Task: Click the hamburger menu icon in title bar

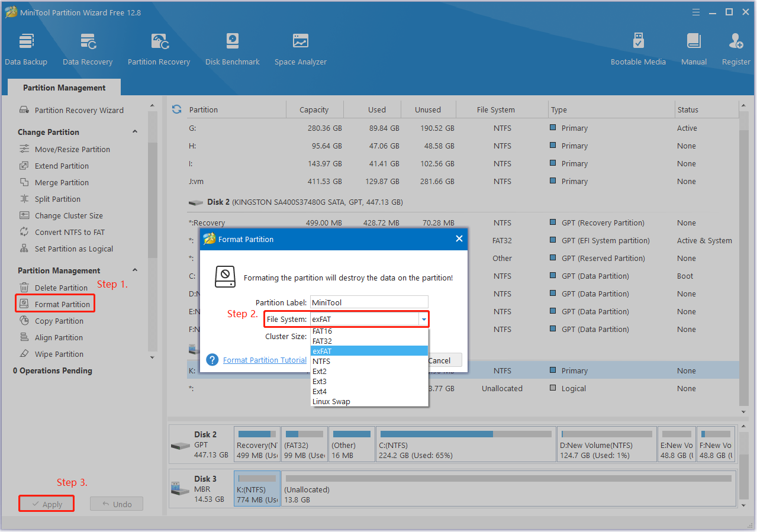Action: (696, 12)
